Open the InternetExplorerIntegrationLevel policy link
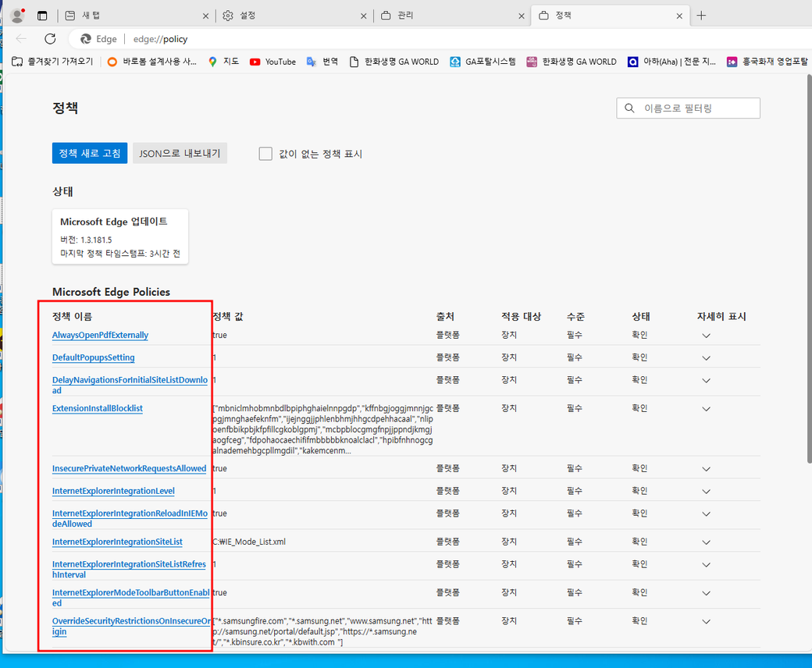This screenshot has height=668, width=812. click(113, 492)
